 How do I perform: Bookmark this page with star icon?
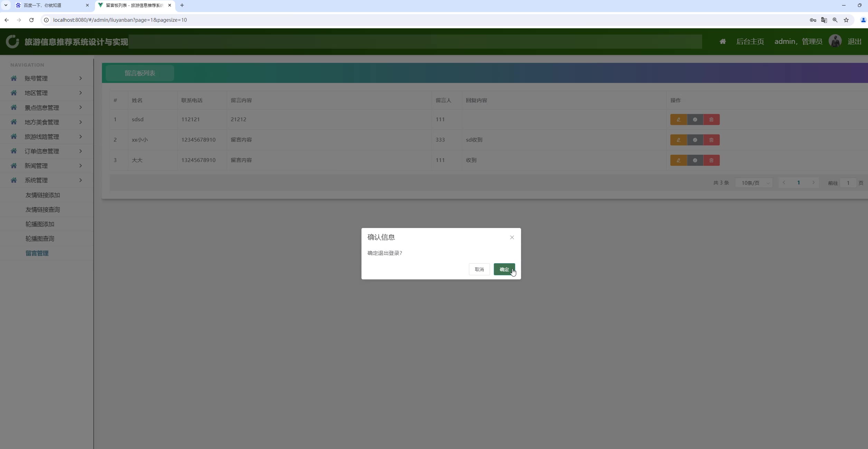(x=846, y=20)
